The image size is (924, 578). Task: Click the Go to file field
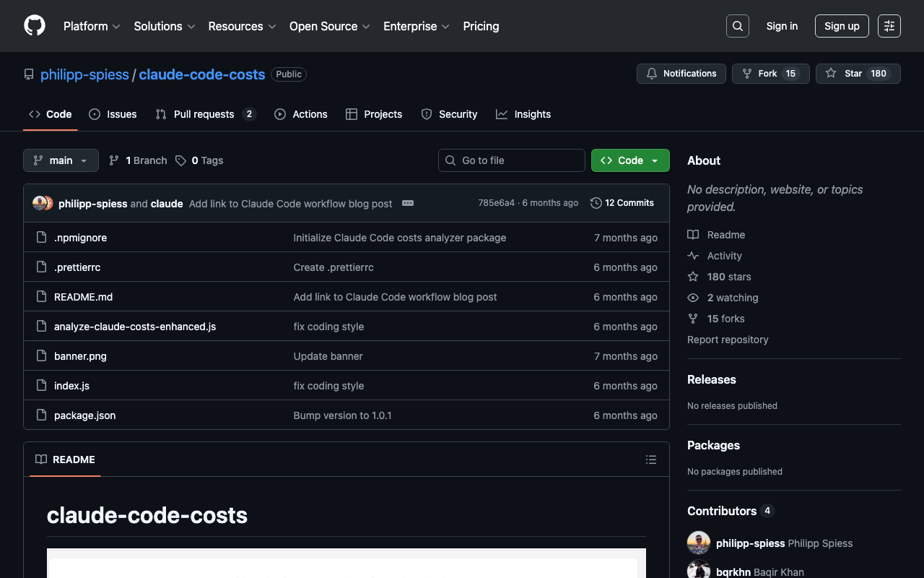511,160
